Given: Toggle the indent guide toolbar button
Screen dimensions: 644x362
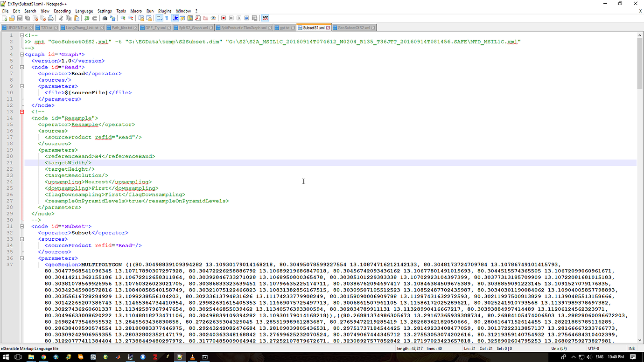Looking at the screenshot, I should pyautogui.click(x=175, y=18).
